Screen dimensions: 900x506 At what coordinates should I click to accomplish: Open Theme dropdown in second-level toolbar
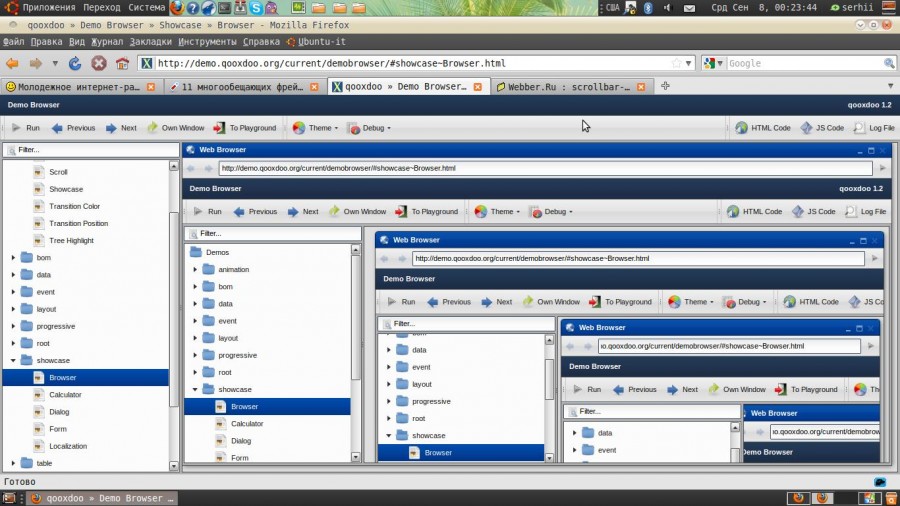coord(497,212)
